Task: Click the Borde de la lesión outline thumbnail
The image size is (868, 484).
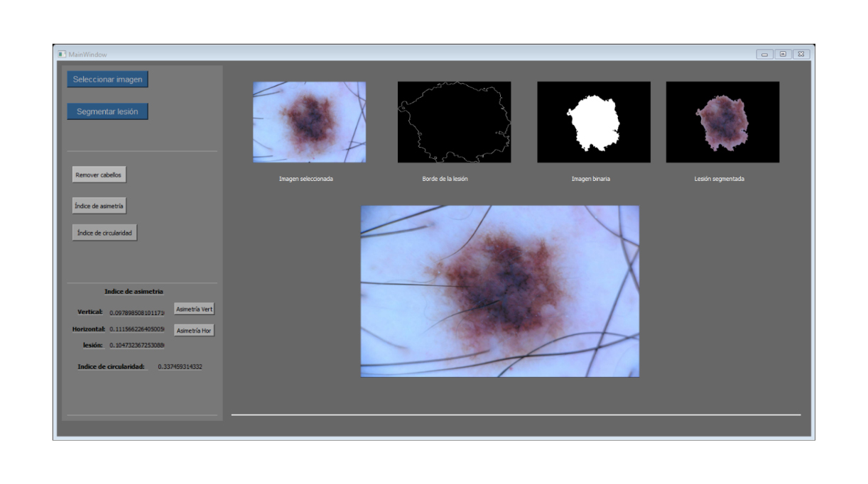Action: coord(454,122)
